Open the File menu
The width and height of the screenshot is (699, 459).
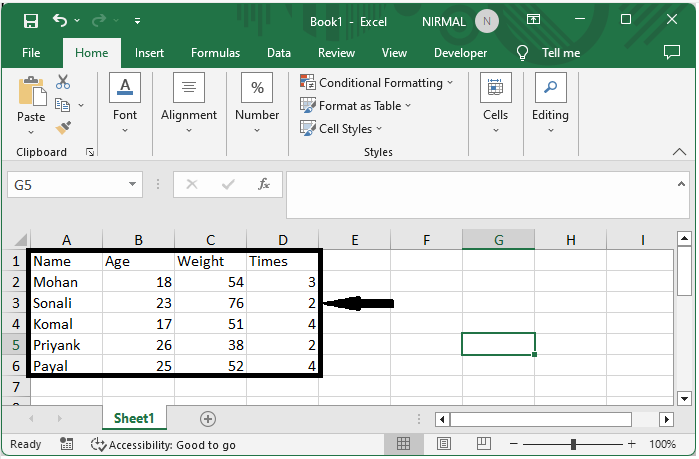pyautogui.click(x=31, y=53)
